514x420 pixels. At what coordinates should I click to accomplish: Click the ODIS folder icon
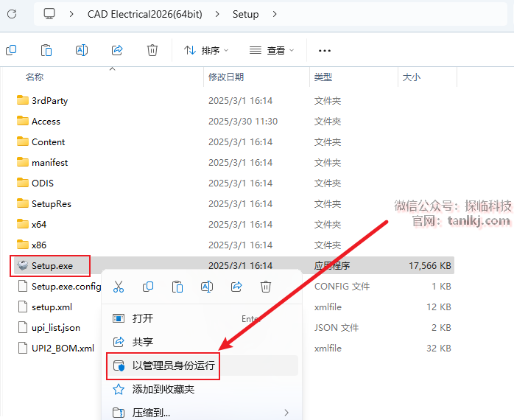(x=23, y=183)
